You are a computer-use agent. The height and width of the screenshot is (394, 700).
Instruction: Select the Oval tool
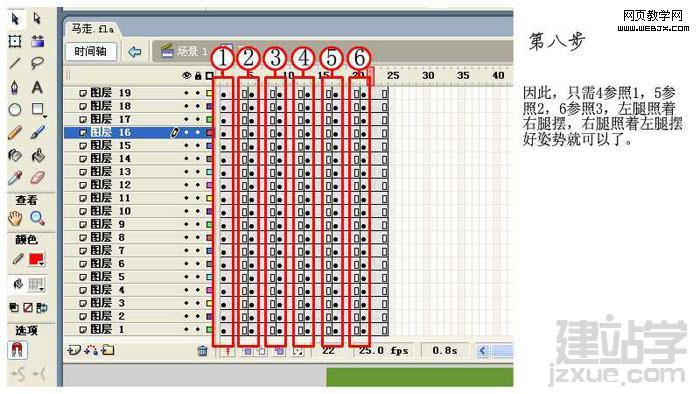click(15, 109)
